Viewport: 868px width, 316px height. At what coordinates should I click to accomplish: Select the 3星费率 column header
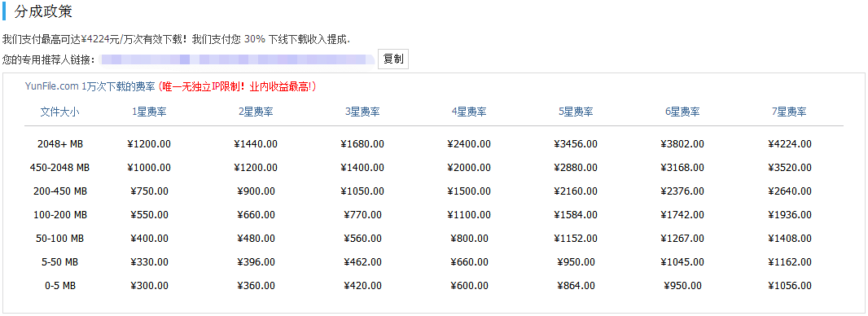[362, 112]
